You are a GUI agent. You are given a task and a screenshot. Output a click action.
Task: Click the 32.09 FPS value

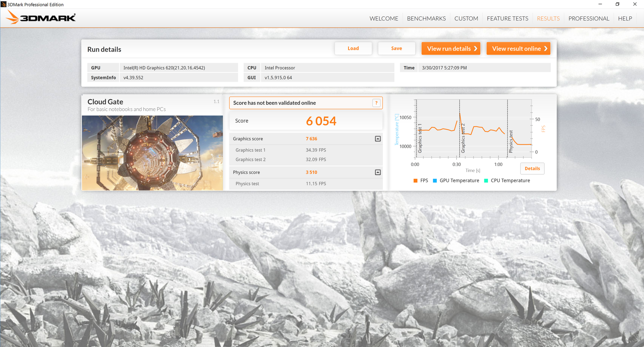pos(316,160)
